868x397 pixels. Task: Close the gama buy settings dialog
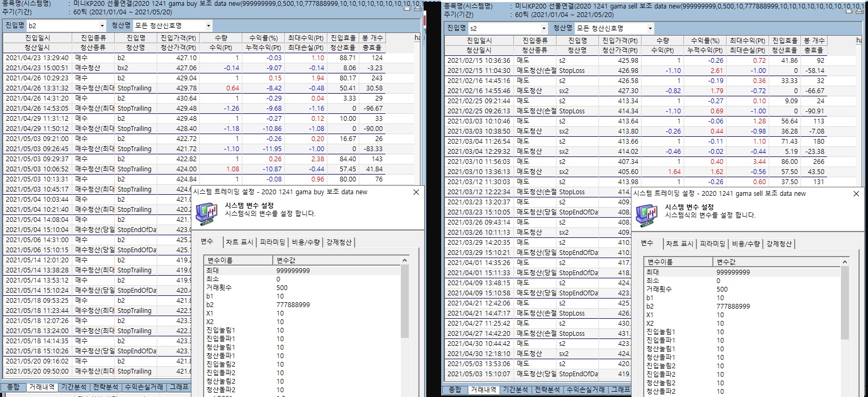pos(416,192)
